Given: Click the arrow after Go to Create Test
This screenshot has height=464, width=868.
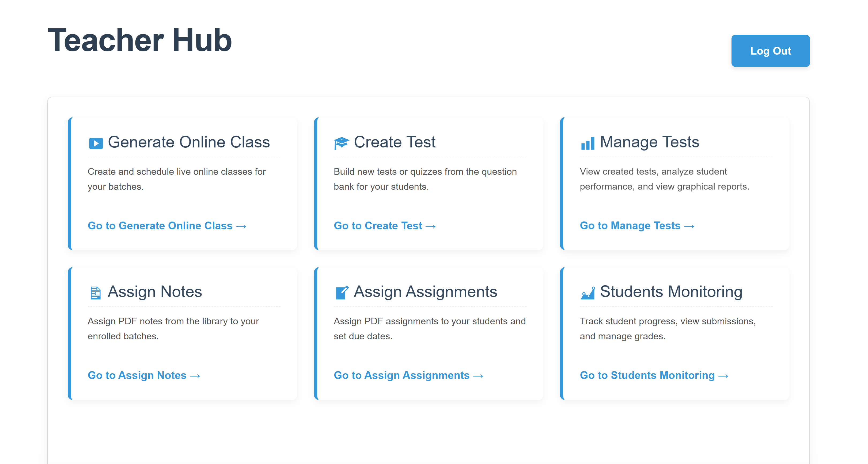Looking at the screenshot, I should click(x=431, y=226).
